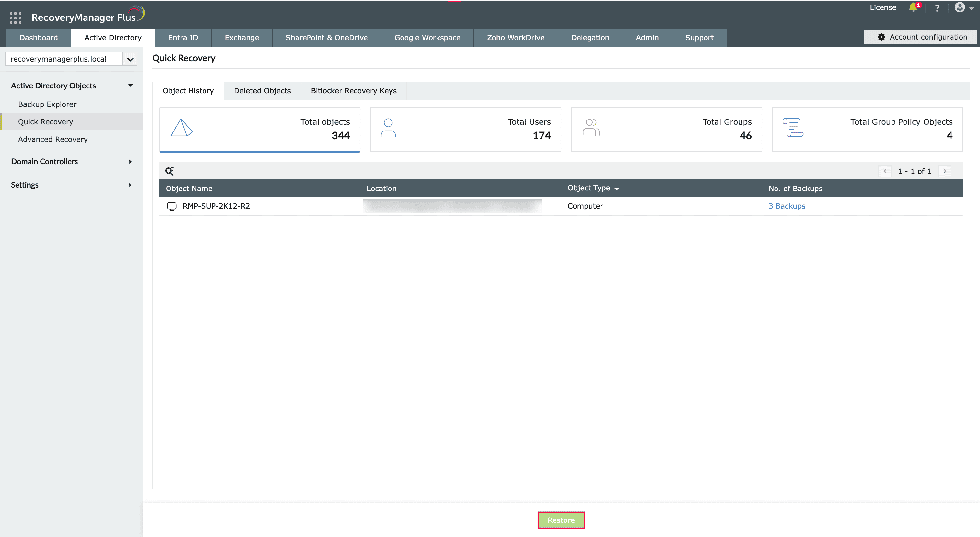Switch to Deleted Objects tab
Screen dimensions: 980x537
coord(262,90)
